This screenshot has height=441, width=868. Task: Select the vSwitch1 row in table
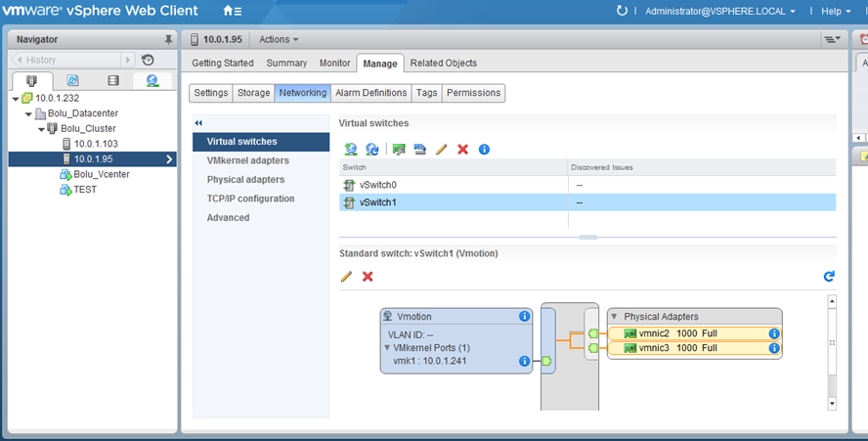pyautogui.click(x=587, y=202)
